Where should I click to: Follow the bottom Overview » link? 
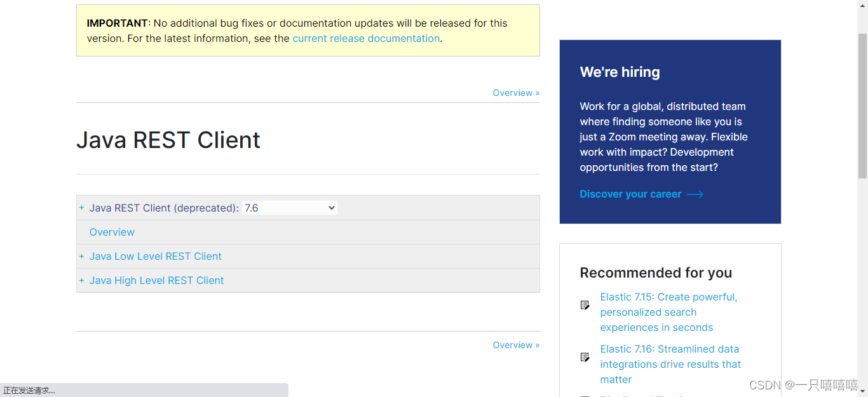[516, 345]
